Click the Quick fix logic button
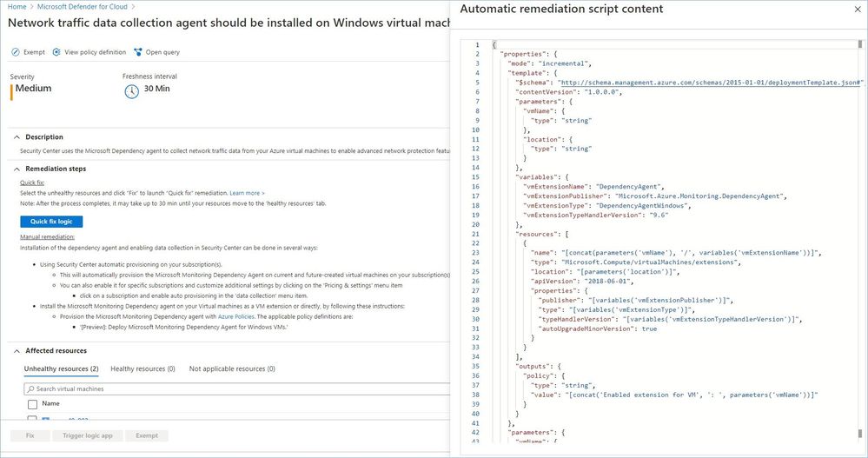 [x=51, y=222]
